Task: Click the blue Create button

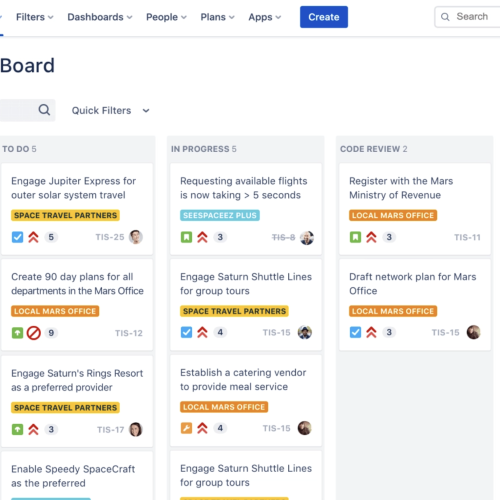Action: (324, 17)
